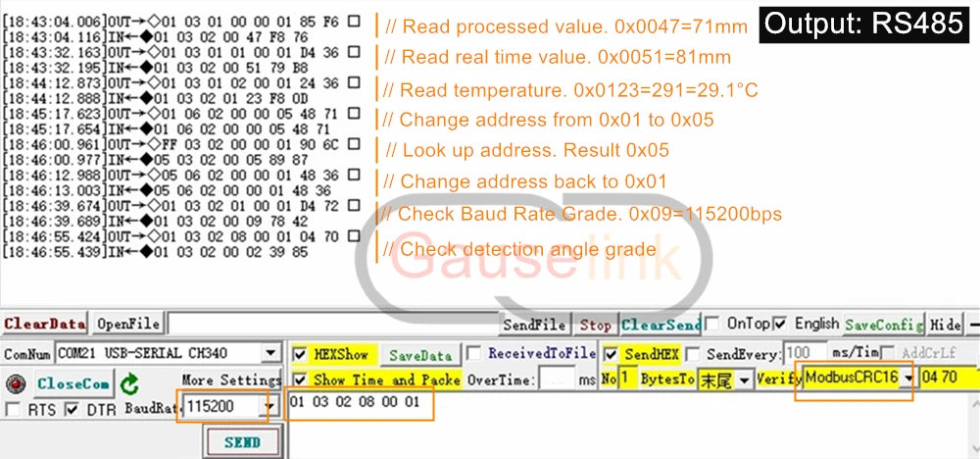Click the file path input field
Viewport: 980px width, 459px height.
click(333, 324)
